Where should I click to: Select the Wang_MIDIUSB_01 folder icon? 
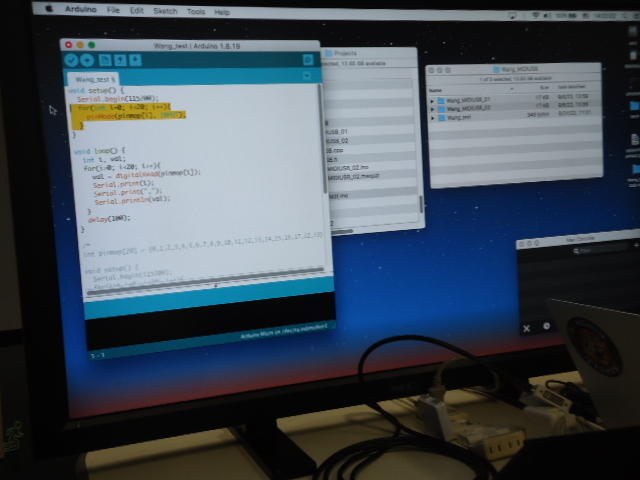pos(441,100)
